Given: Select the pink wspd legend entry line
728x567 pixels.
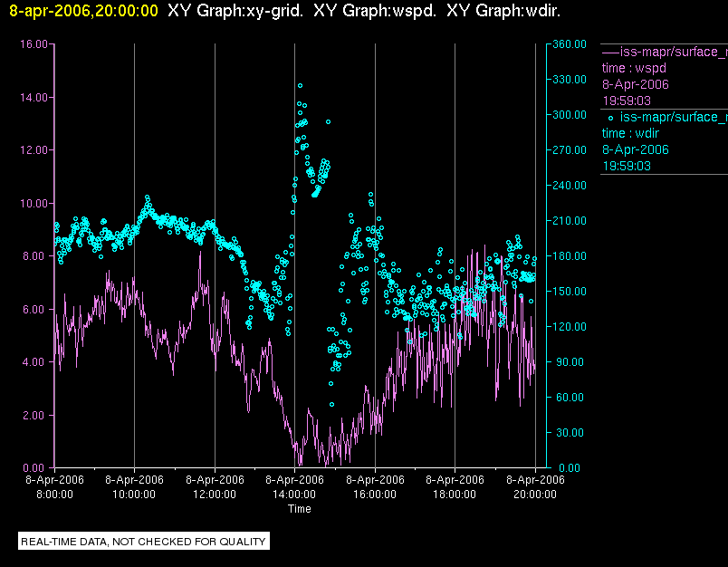Looking at the screenshot, I should pyautogui.click(x=610, y=53).
